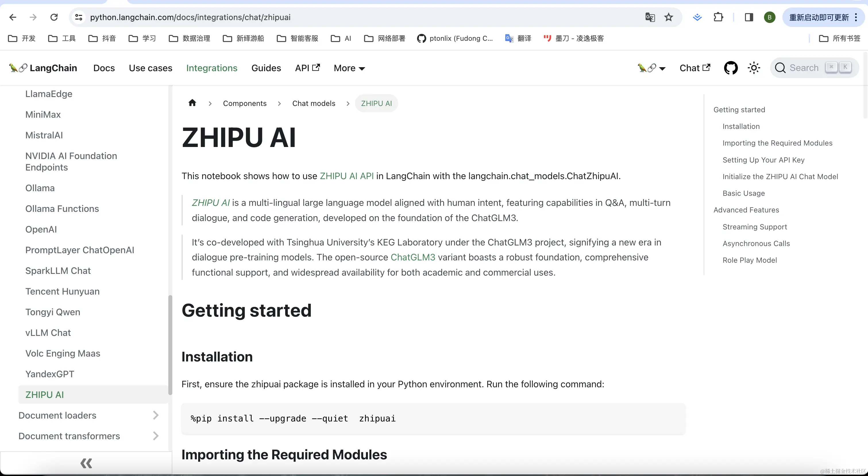Bookmark this page with the star icon
This screenshot has width=868, height=476.
coord(669,17)
